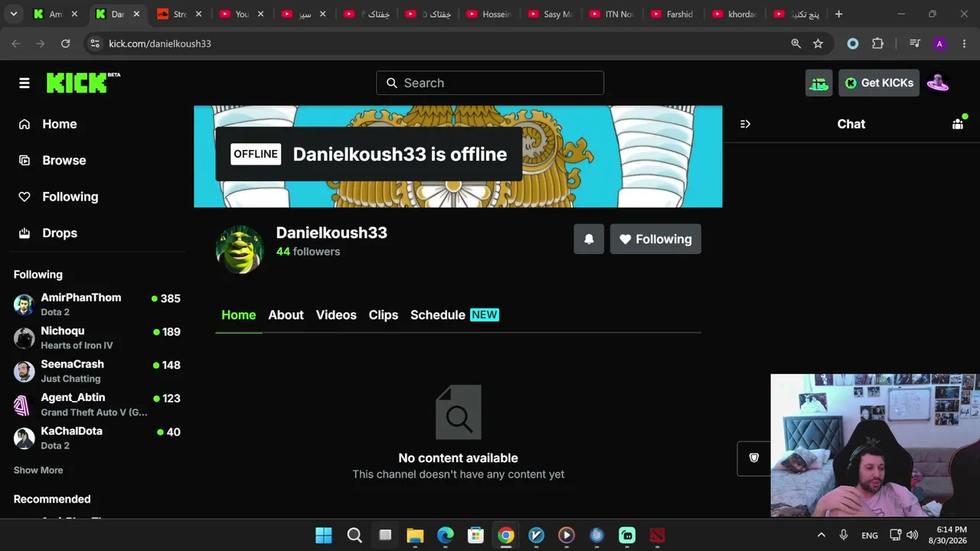Switch to the ITN browser tab
Screen dimensions: 980x551
[x=612, y=14]
